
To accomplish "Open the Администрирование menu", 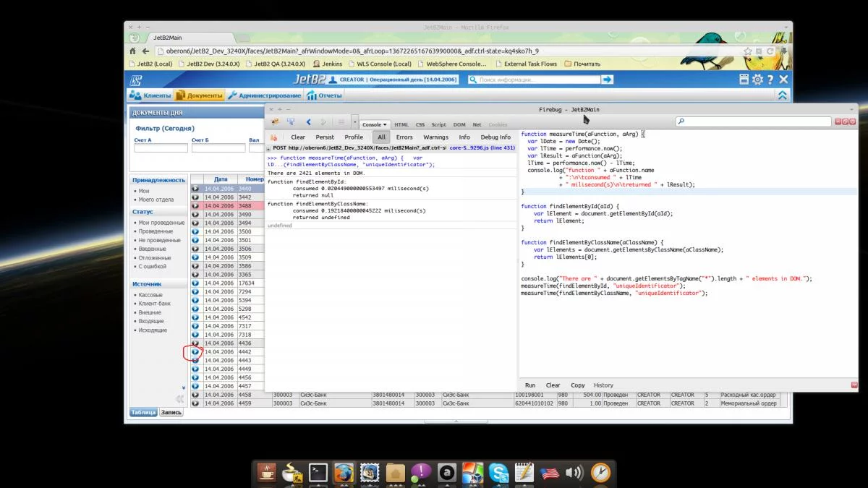I will (265, 95).
